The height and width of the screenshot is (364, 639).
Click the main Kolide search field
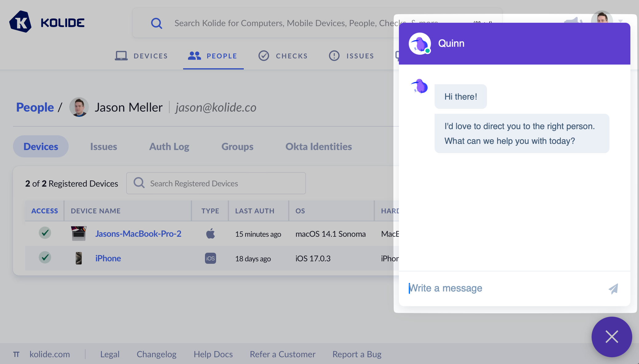pos(317,23)
